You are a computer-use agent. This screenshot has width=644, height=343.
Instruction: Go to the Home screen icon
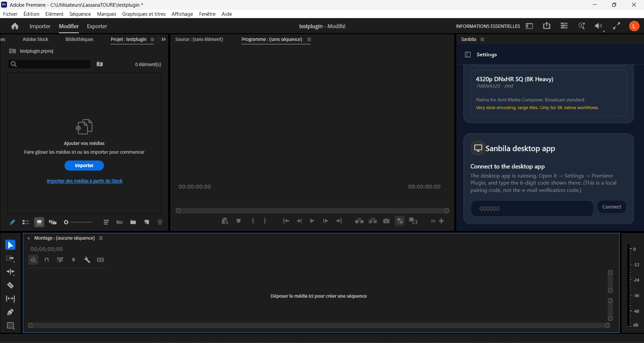point(15,26)
